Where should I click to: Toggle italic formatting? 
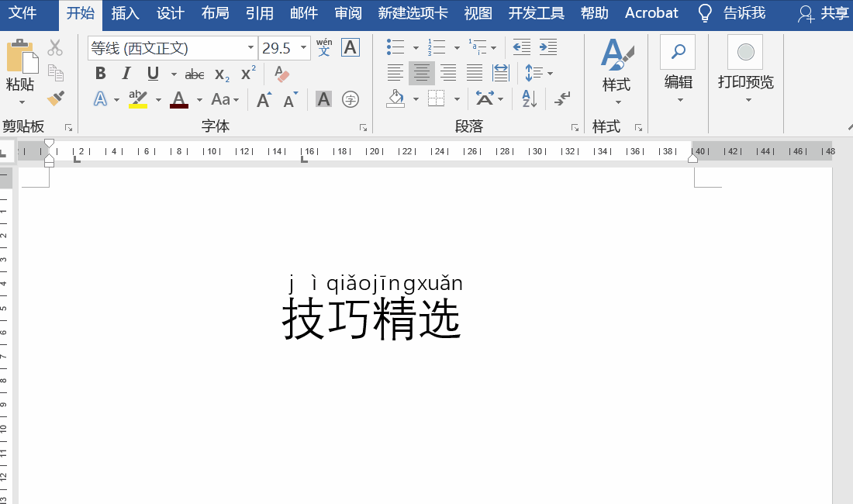[x=126, y=74]
